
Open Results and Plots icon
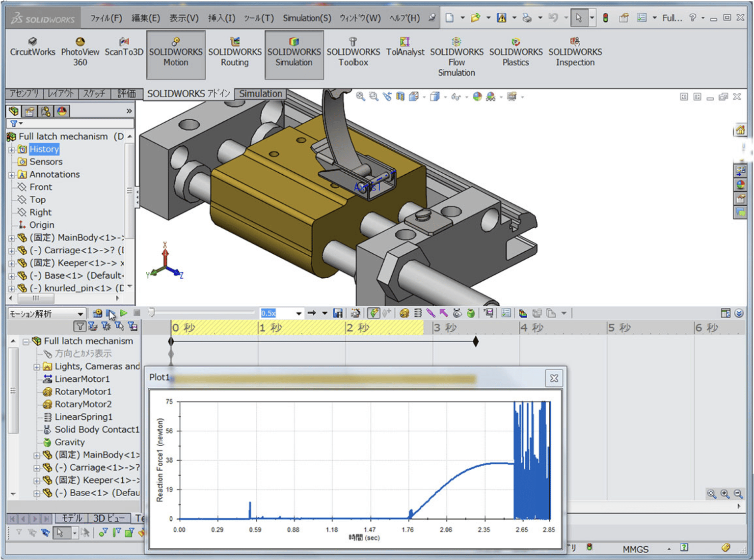coord(488,313)
